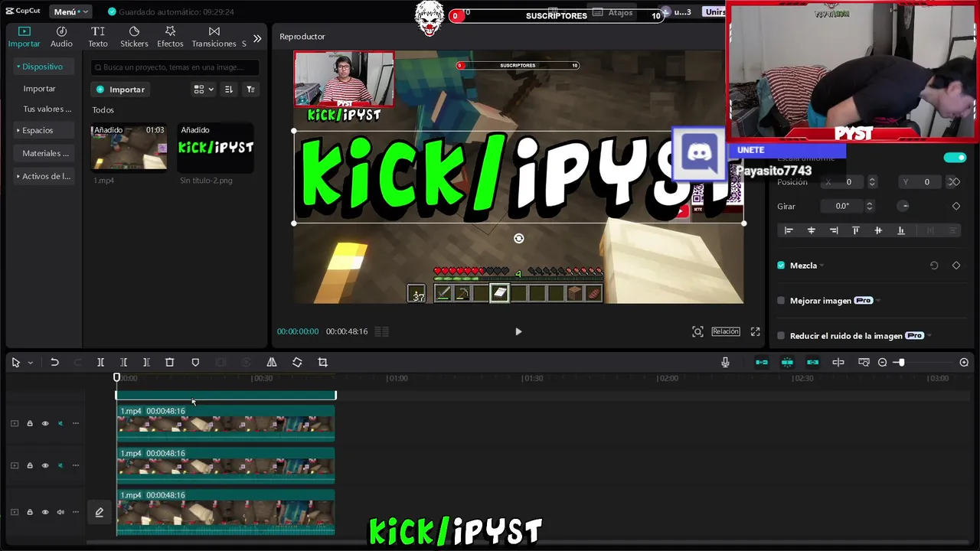Reset the Mezcla settings
The height and width of the screenshot is (551, 980).
(934, 266)
